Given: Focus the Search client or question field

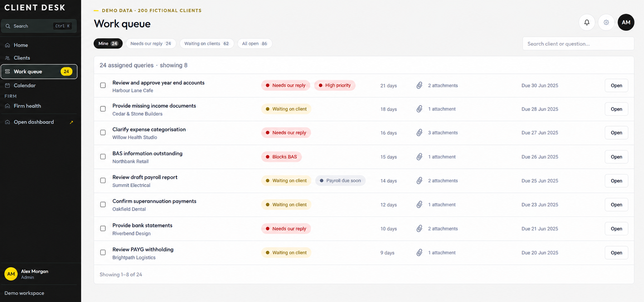Looking at the screenshot, I should [x=578, y=44].
